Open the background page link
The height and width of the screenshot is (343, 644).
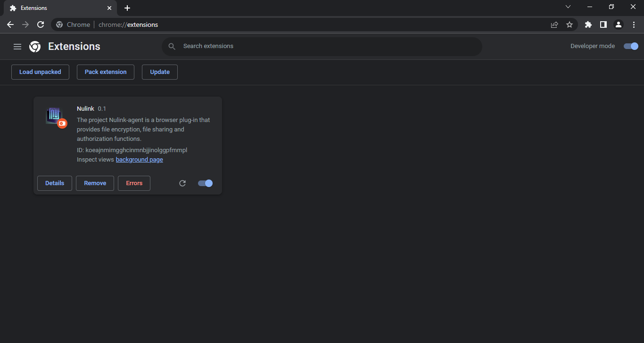139,160
